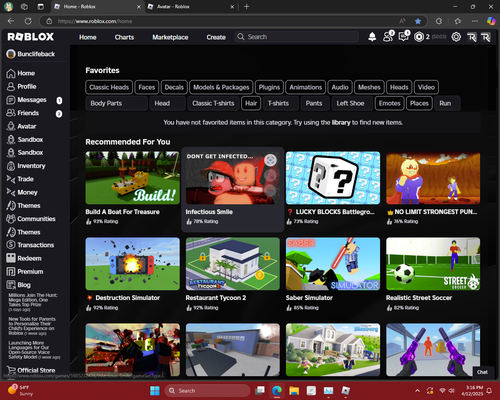The image size is (500, 400).
Task: Open File Explorer from the taskbar
Action: (294, 390)
